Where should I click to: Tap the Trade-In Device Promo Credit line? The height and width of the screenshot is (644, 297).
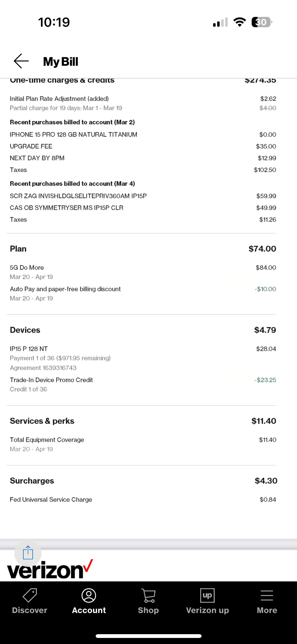coord(51,380)
